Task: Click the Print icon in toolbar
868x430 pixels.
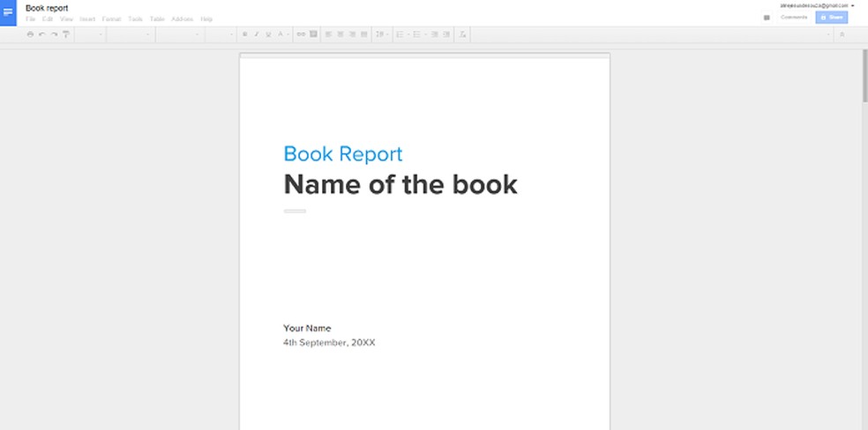Action: [30, 34]
